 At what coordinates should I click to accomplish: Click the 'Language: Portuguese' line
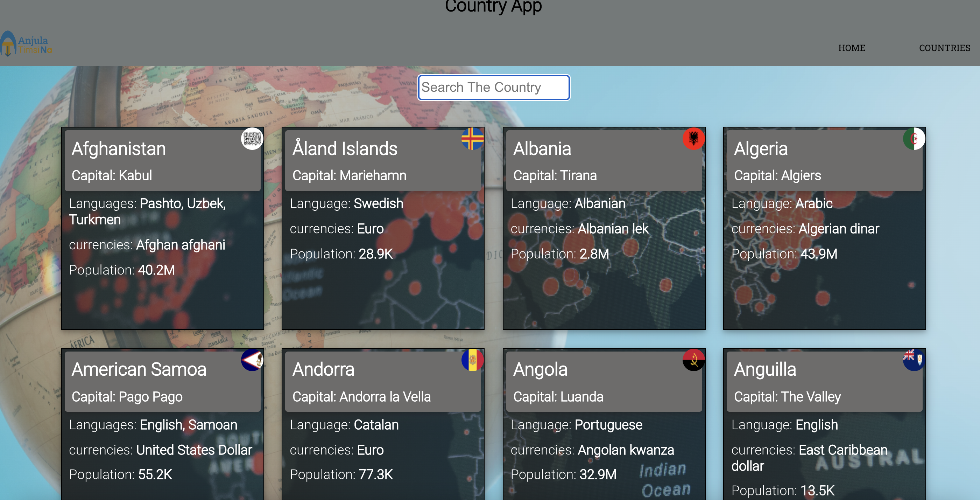pos(576,425)
